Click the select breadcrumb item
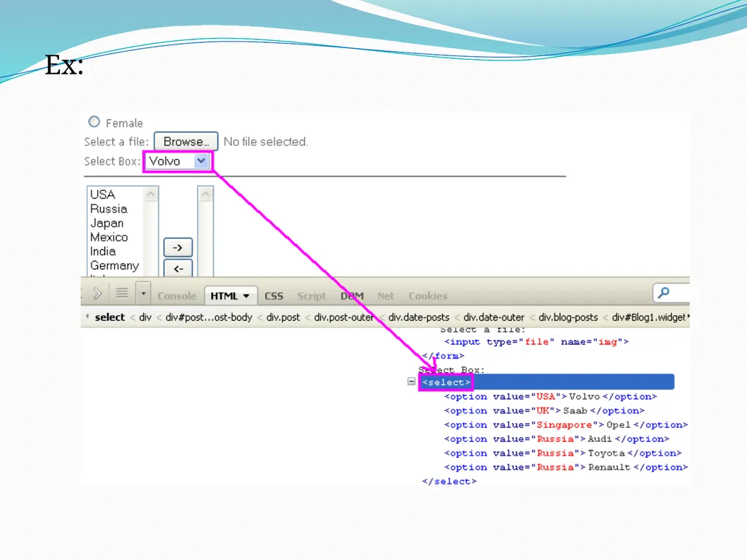The image size is (747, 560). pos(109,317)
